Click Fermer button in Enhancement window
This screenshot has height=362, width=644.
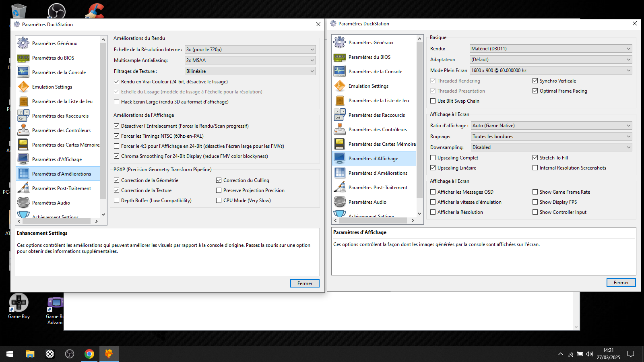click(x=305, y=283)
